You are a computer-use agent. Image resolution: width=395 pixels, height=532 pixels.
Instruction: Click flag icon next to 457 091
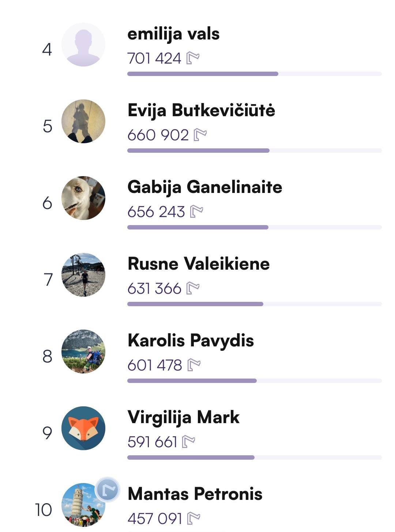click(x=194, y=518)
